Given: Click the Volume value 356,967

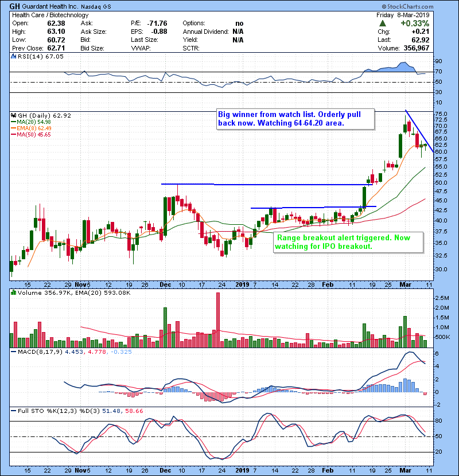Looking at the screenshot, I should 416,48.
